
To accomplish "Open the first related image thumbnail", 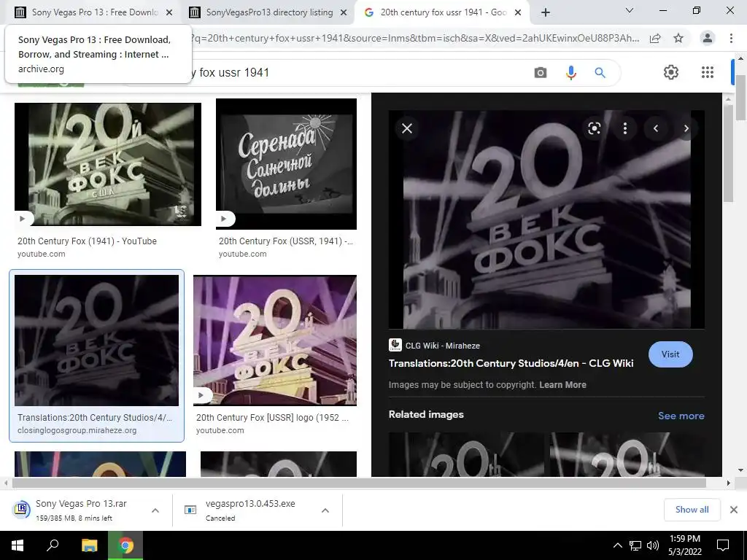I will (467, 454).
